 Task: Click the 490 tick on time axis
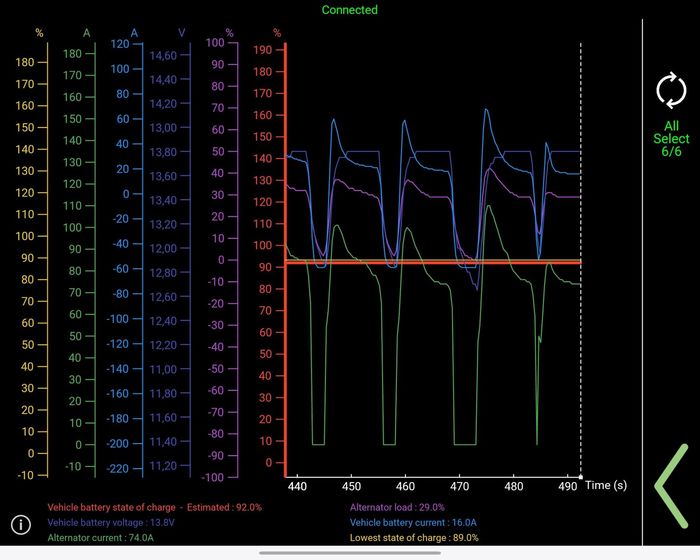[567, 486]
